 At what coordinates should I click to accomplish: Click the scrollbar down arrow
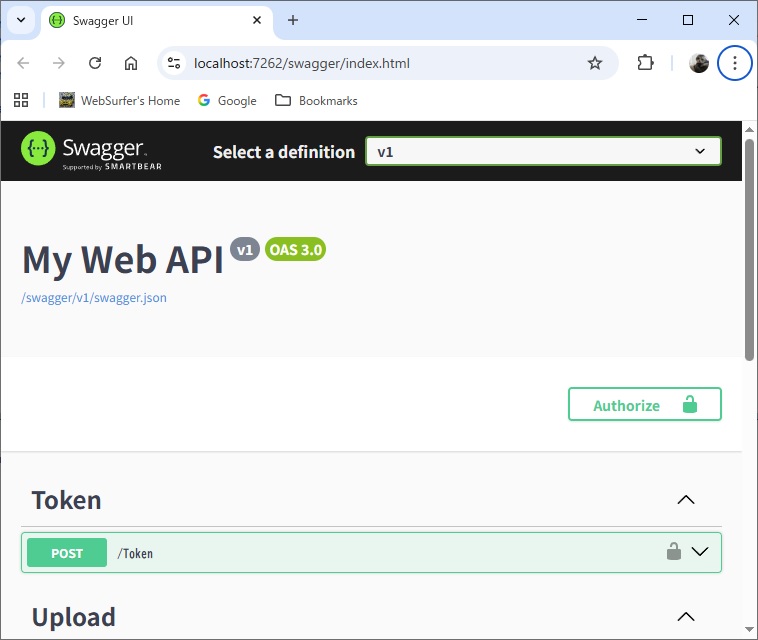749,629
